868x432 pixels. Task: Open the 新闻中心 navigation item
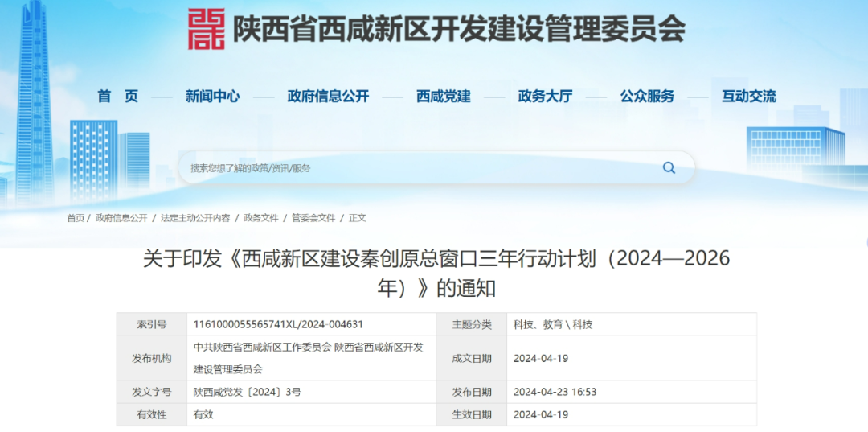[212, 97]
